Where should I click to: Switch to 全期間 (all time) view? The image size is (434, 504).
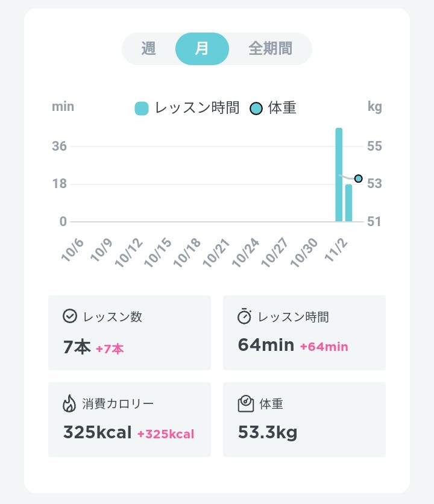coord(271,49)
